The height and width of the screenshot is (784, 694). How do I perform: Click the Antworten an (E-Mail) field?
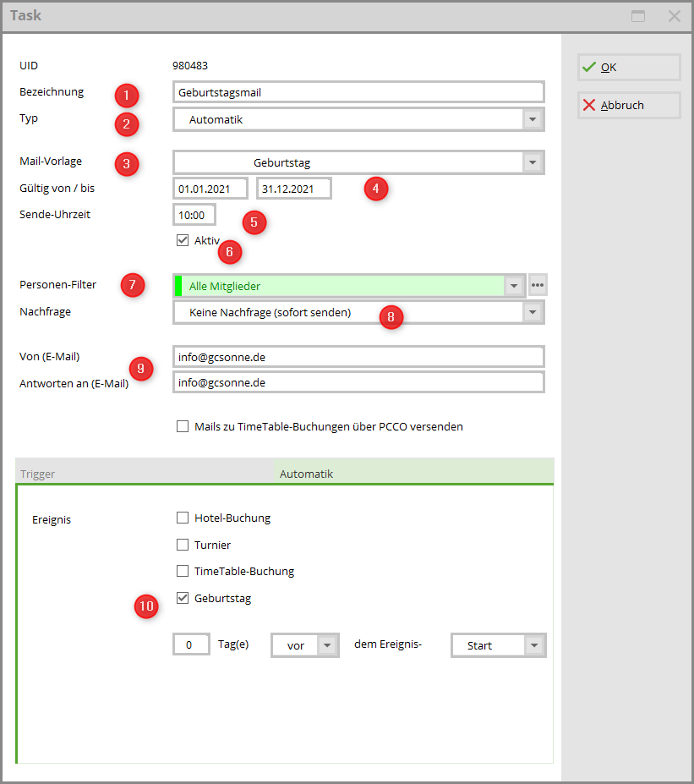[358, 382]
